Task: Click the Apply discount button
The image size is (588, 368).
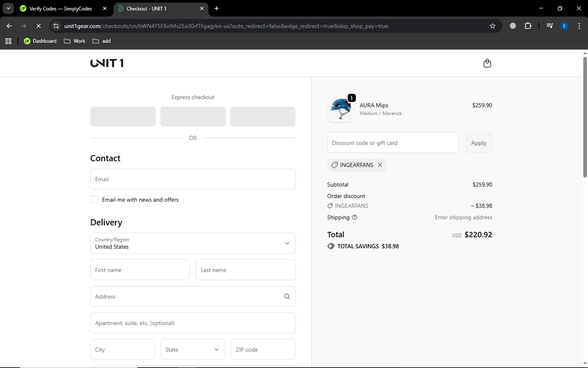Action: click(479, 143)
